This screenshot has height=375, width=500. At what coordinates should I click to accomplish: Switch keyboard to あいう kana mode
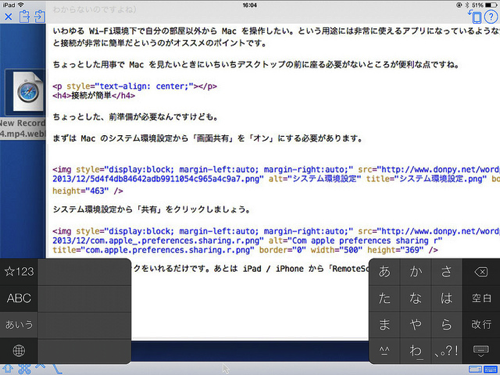click(x=19, y=324)
